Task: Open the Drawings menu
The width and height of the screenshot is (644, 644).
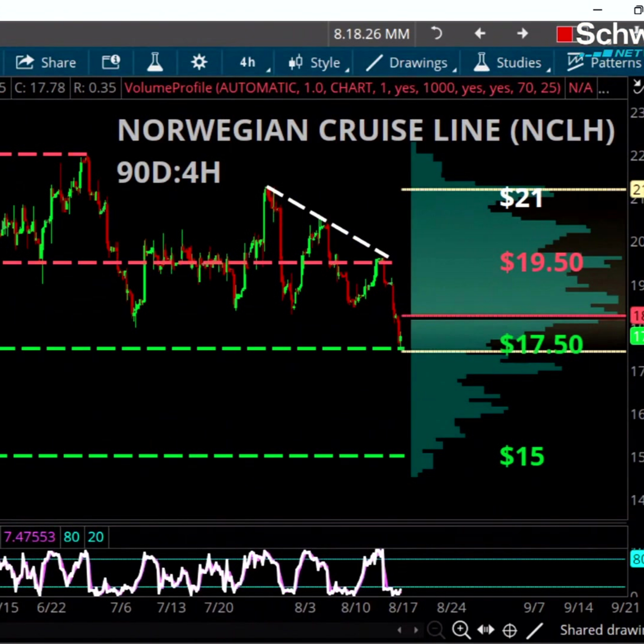Action: [x=407, y=63]
